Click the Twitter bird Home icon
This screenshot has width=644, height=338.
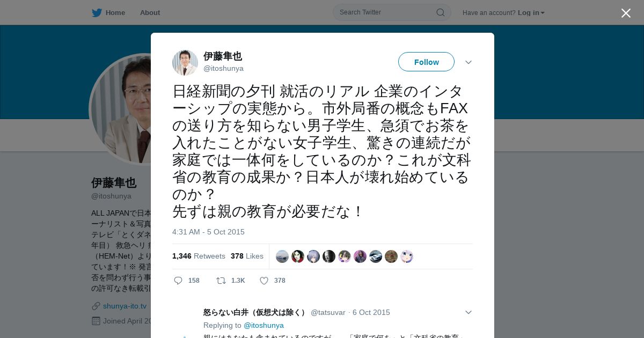click(97, 12)
